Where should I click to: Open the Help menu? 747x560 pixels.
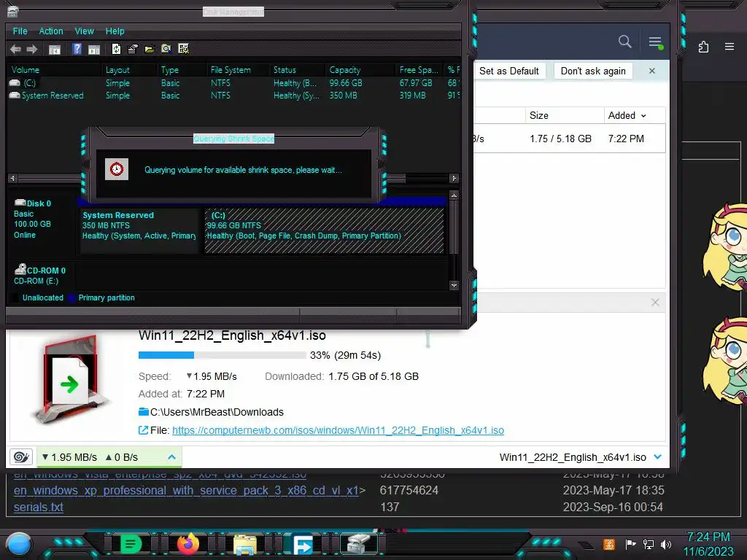tap(115, 31)
